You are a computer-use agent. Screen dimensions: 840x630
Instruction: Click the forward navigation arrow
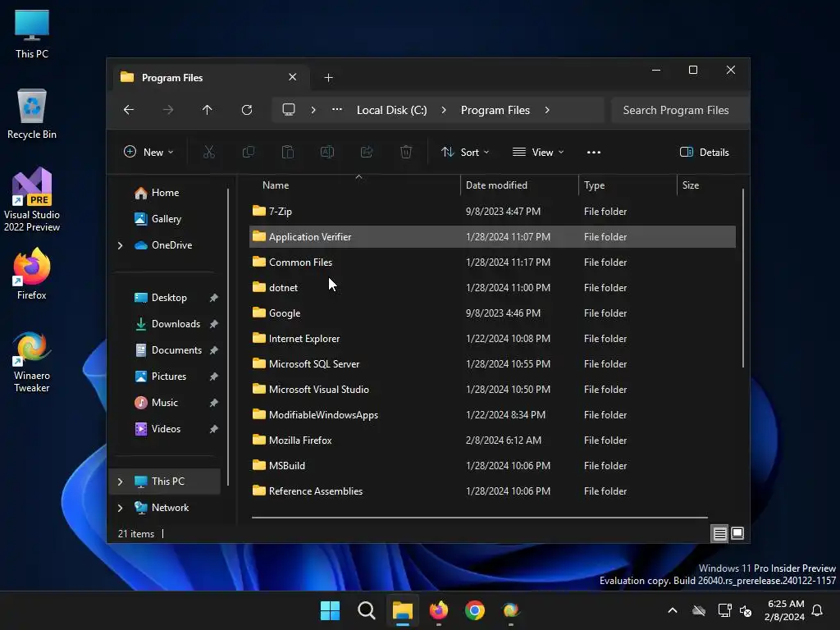(168, 110)
